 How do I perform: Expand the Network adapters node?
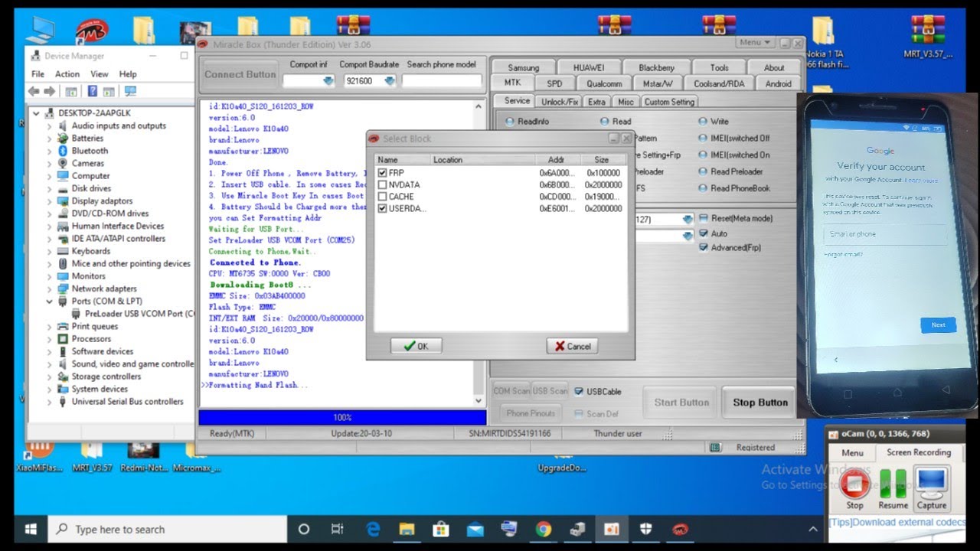tap(50, 289)
